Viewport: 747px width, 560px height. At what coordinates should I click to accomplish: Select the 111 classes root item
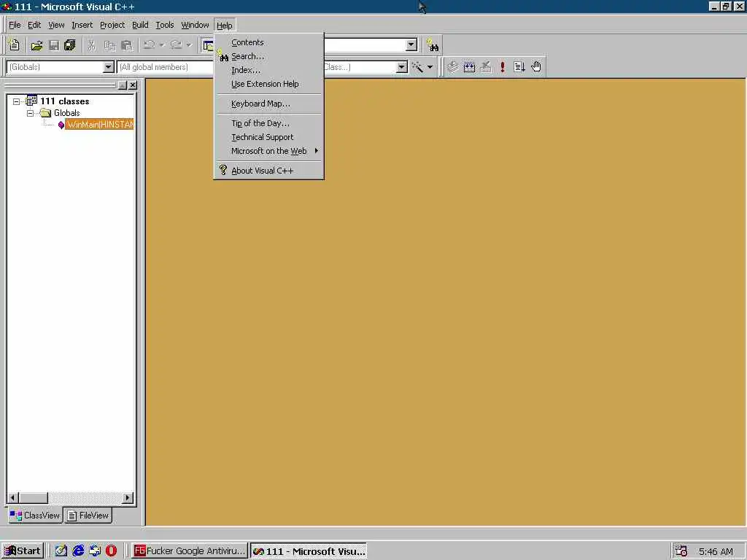(x=64, y=101)
